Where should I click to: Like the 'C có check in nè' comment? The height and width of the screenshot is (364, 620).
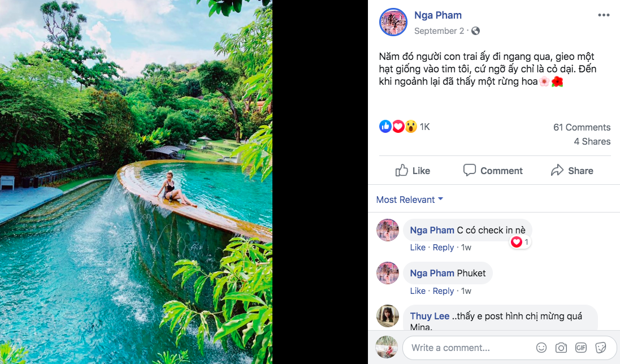click(418, 248)
